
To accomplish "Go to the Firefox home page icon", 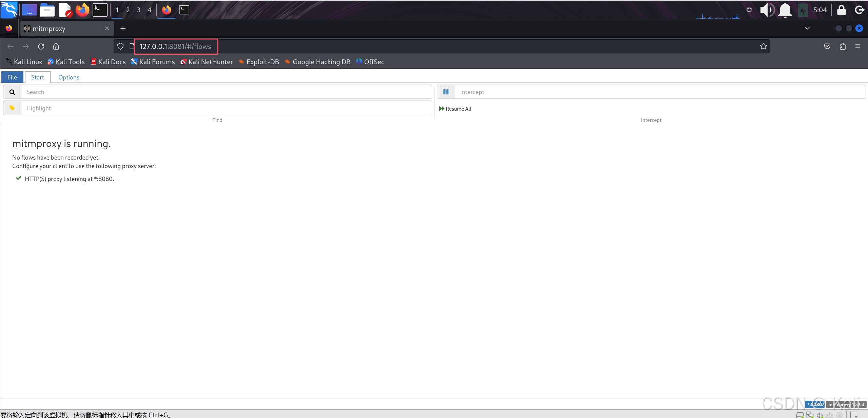I will pyautogui.click(x=56, y=47).
